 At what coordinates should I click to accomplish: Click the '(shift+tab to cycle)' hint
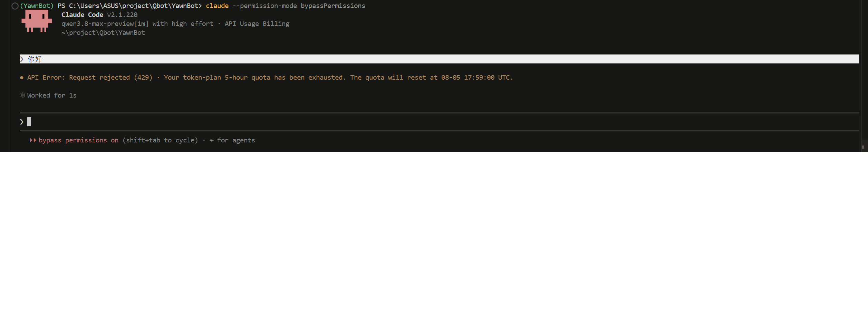[160, 140]
